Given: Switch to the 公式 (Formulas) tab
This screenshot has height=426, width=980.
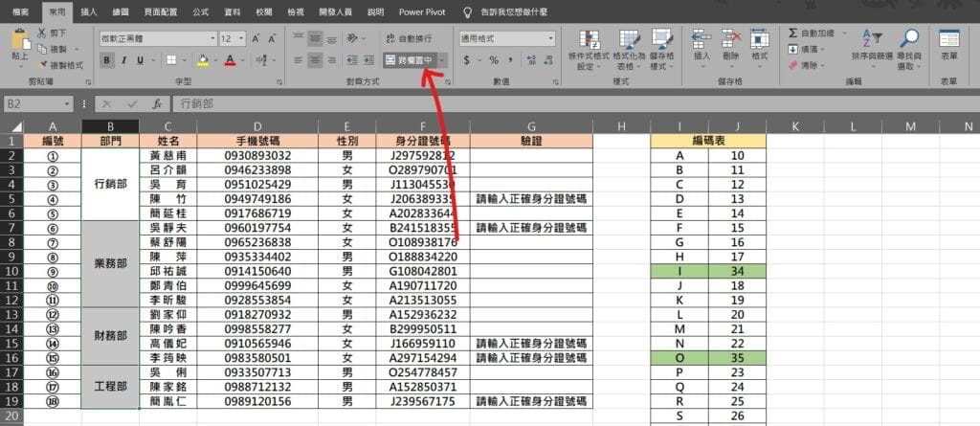Looking at the screenshot, I should 201,11.
